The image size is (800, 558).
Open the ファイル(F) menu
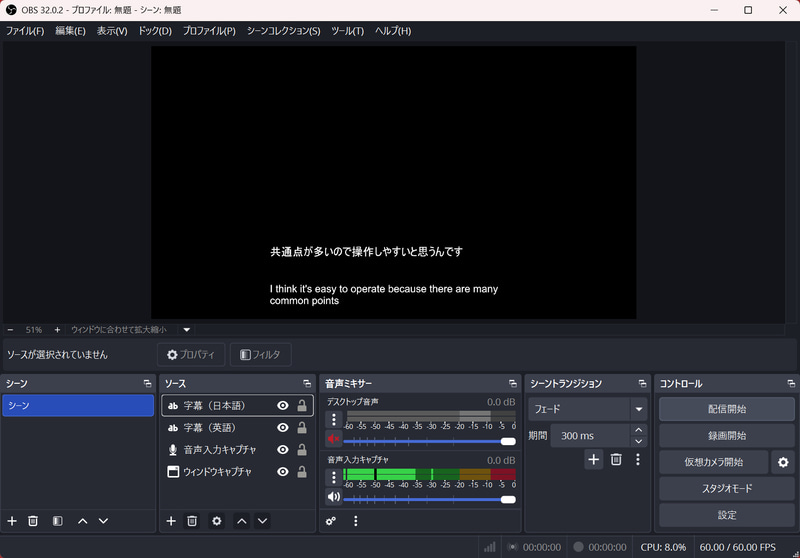coord(25,31)
